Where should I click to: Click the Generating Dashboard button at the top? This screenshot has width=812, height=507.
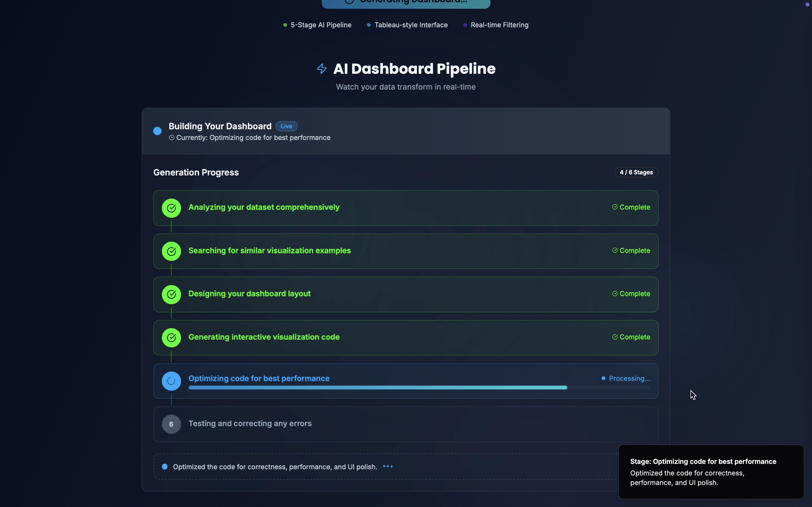[406, 3]
